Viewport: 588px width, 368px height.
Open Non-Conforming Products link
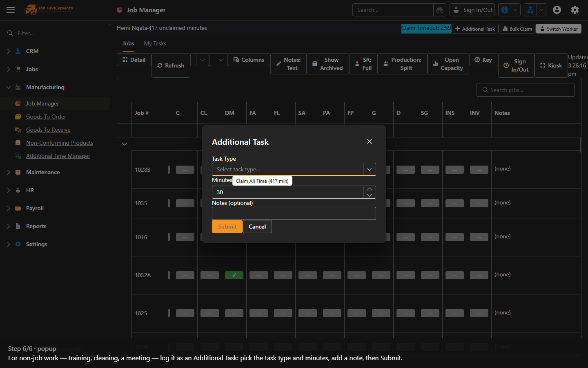60,143
